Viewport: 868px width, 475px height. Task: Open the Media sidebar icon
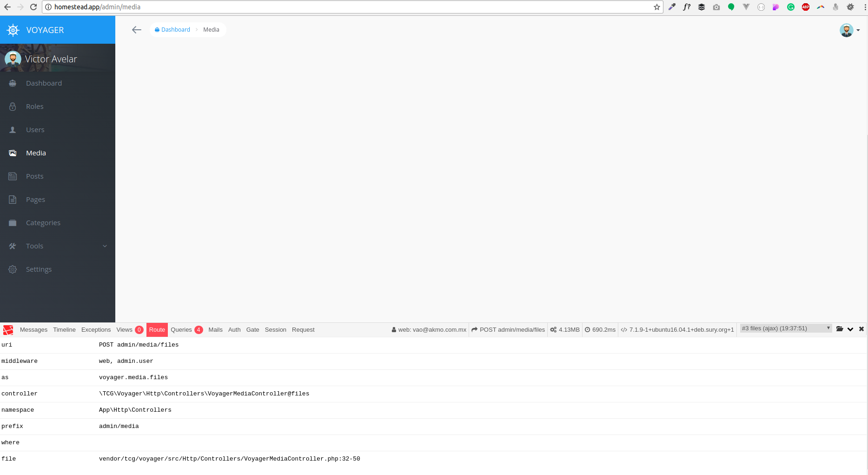coord(13,153)
